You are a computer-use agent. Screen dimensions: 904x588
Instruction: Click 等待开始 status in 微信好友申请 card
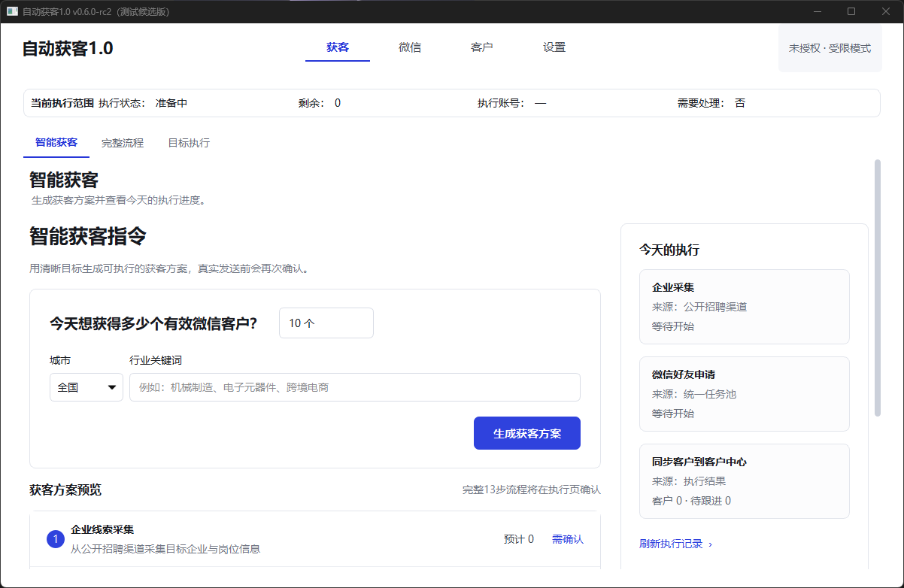[x=673, y=414]
